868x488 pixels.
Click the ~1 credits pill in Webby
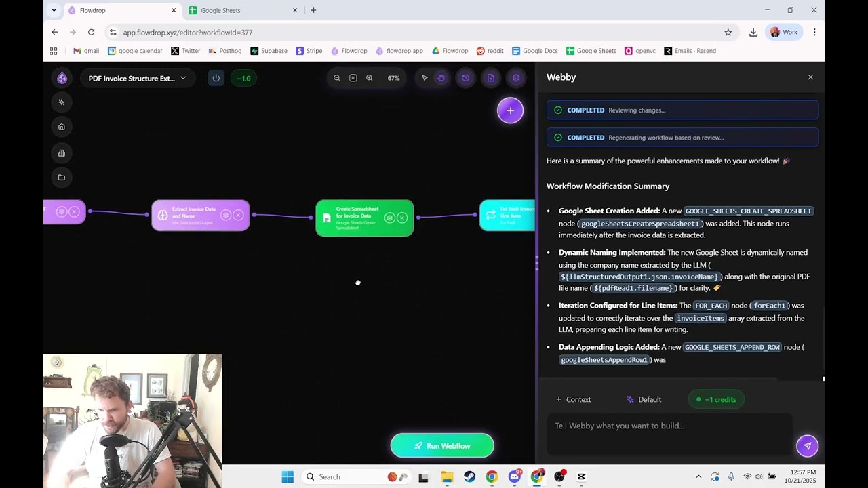click(716, 399)
